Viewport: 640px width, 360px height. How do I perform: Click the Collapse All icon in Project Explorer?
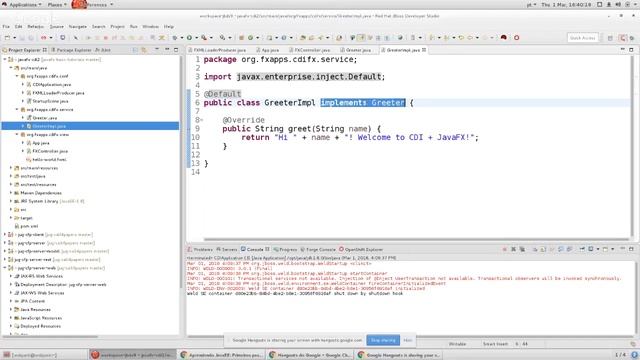pos(135,50)
